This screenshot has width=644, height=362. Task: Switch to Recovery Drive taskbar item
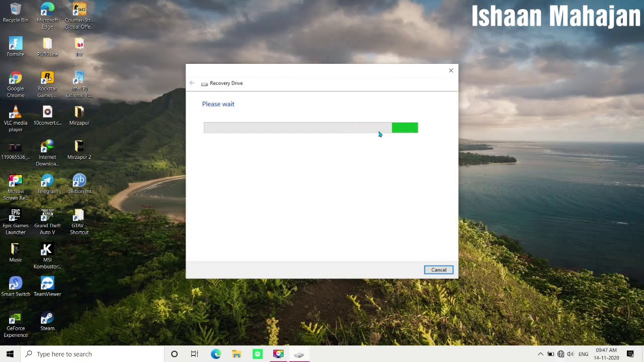coord(299,354)
